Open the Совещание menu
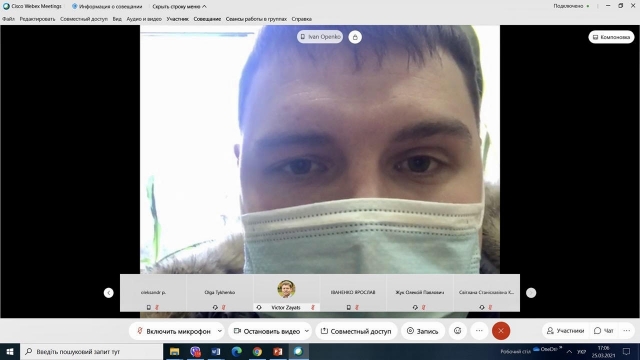 (207, 19)
